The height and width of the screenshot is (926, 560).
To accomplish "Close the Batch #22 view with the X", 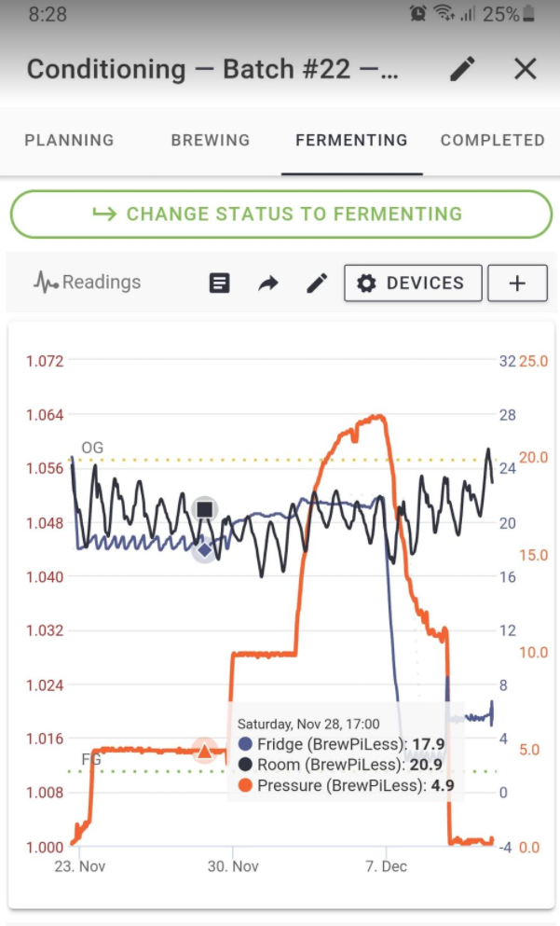I will [x=525, y=69].
